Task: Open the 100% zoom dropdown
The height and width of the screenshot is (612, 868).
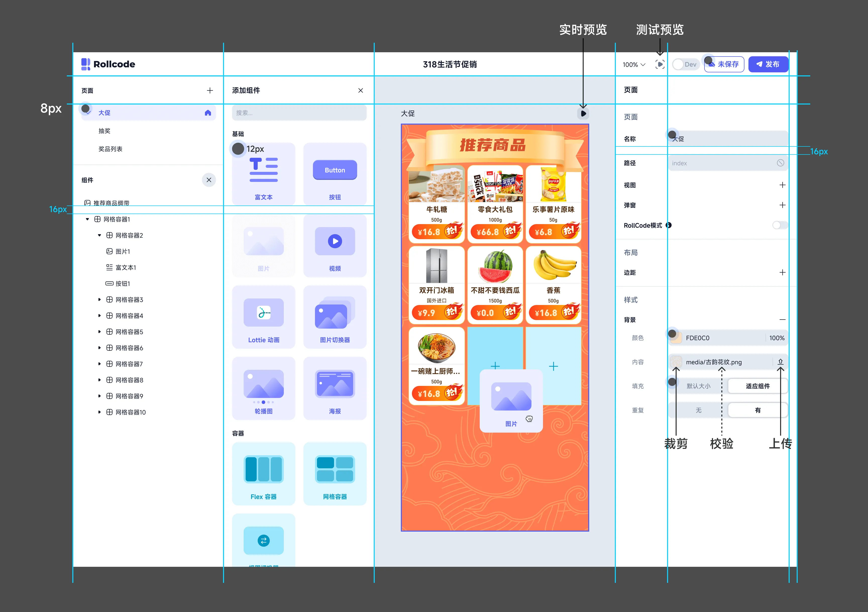Action: pyautogui.click(x=634, y=65)
